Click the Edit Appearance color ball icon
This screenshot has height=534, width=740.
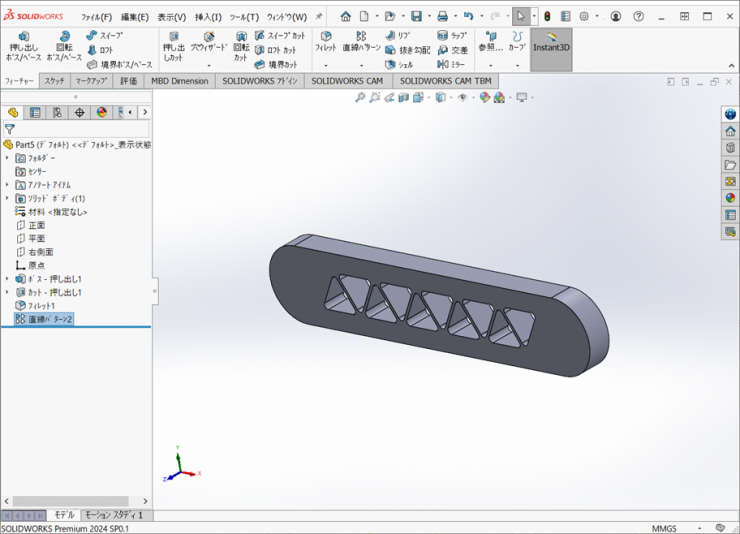coord(485,98)
